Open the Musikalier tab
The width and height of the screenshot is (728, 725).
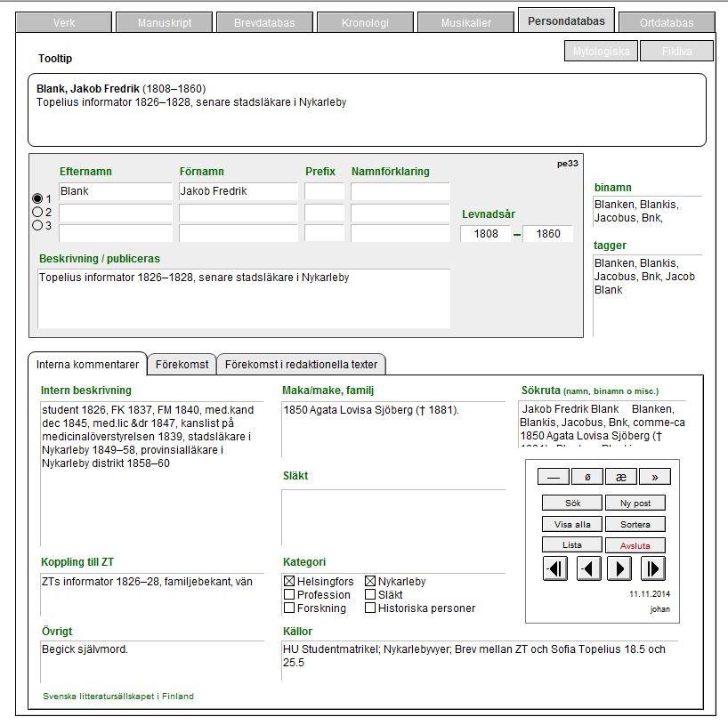point(466,23)
